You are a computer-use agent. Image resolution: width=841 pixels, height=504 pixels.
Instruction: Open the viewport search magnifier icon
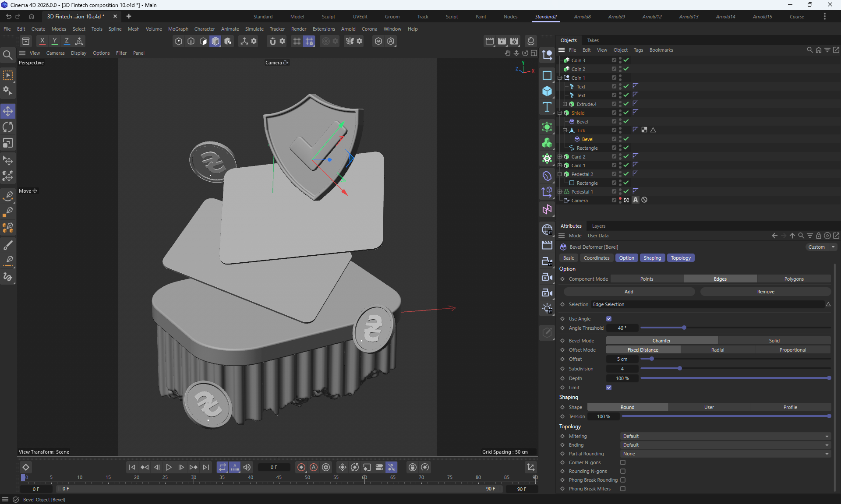7,55
